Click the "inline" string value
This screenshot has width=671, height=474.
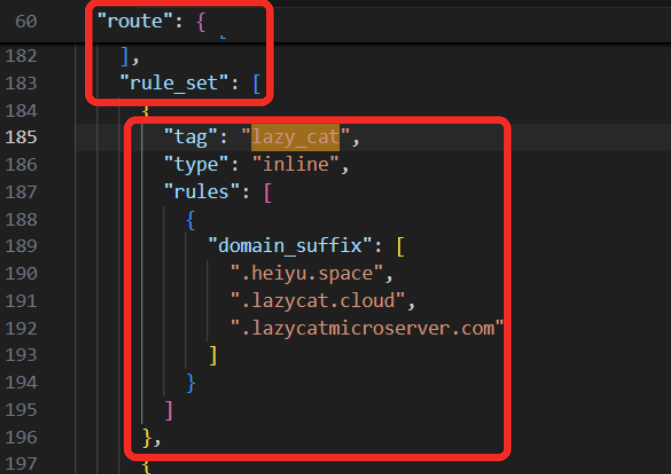coord(296,165)
